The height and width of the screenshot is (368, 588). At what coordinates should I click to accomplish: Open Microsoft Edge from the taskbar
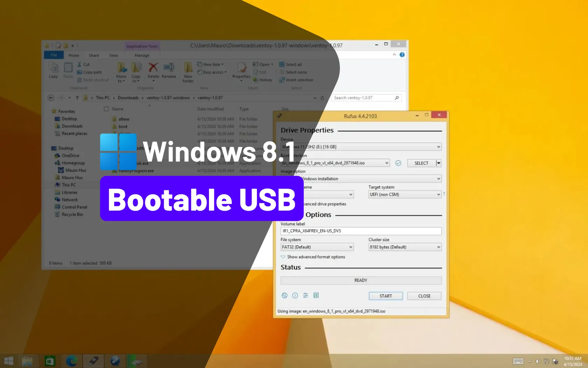[71, 361]
